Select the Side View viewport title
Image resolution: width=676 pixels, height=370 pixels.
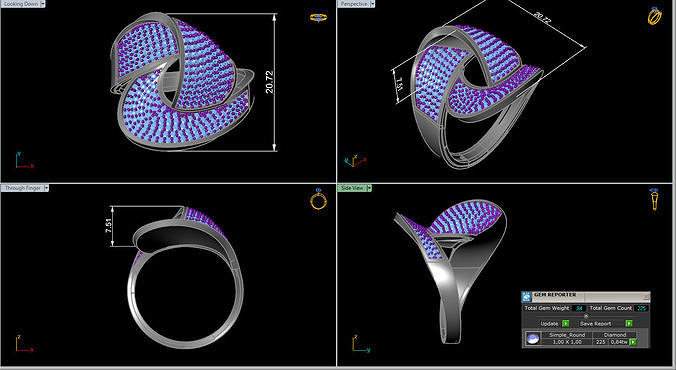coord(352,188)
